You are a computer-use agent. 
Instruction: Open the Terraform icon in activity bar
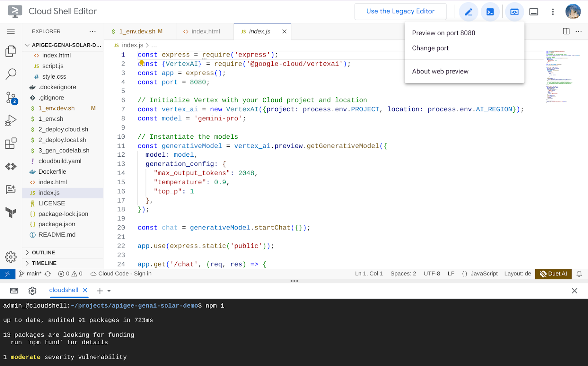tap(11, 212)
